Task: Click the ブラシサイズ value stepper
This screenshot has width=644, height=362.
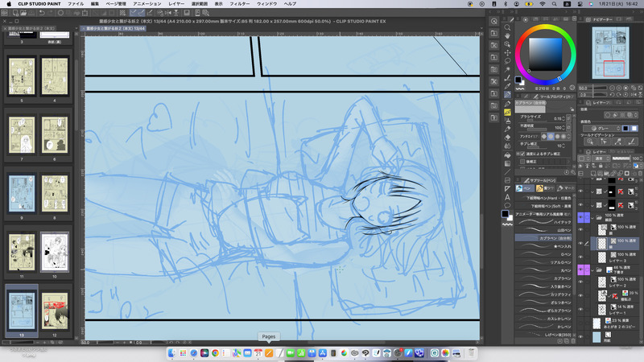Action: (563, 118)
